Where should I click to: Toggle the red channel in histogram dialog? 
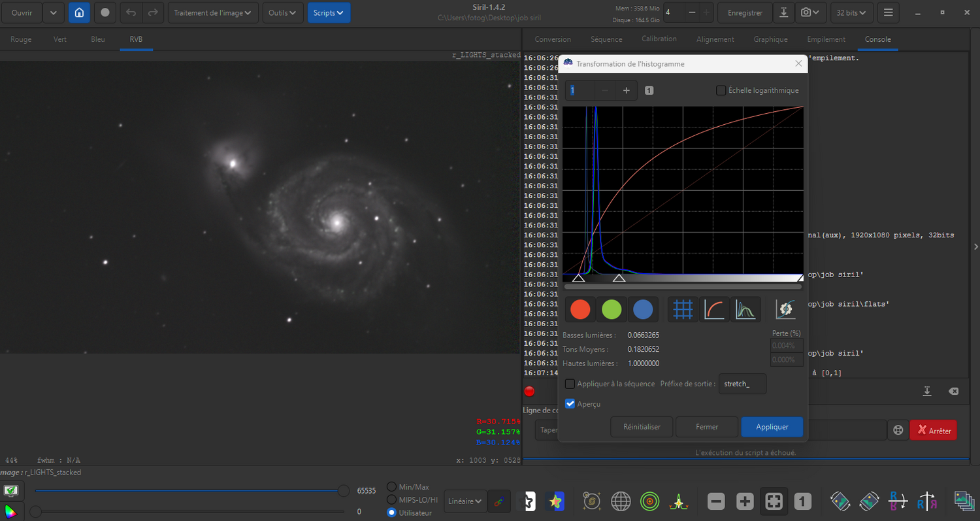(x=580, y=309)
